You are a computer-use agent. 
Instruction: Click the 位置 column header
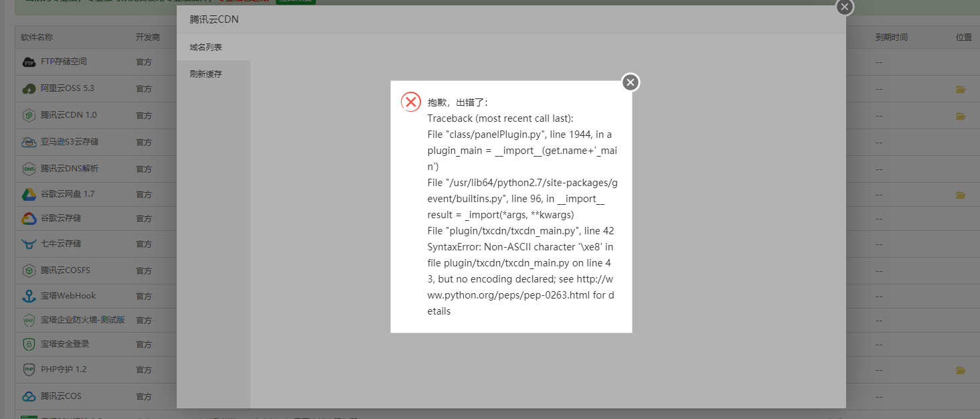click(964, 37)
